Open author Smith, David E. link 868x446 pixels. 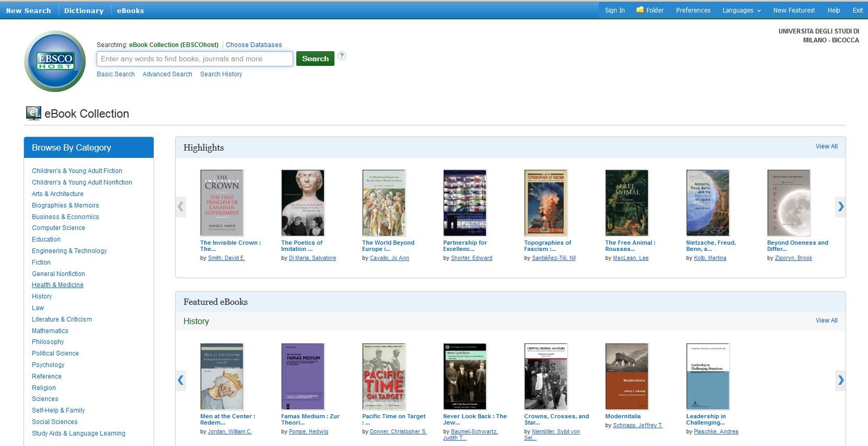point(226,258)
